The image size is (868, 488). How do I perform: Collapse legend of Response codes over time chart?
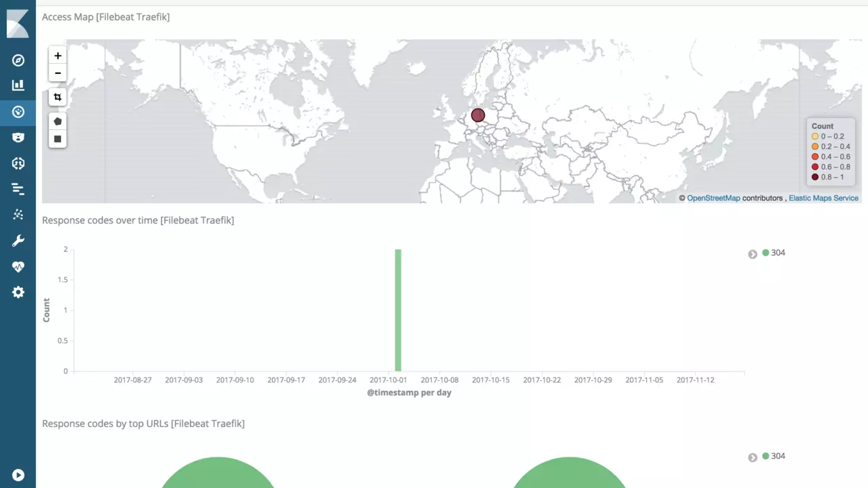(x=753, y=254)
